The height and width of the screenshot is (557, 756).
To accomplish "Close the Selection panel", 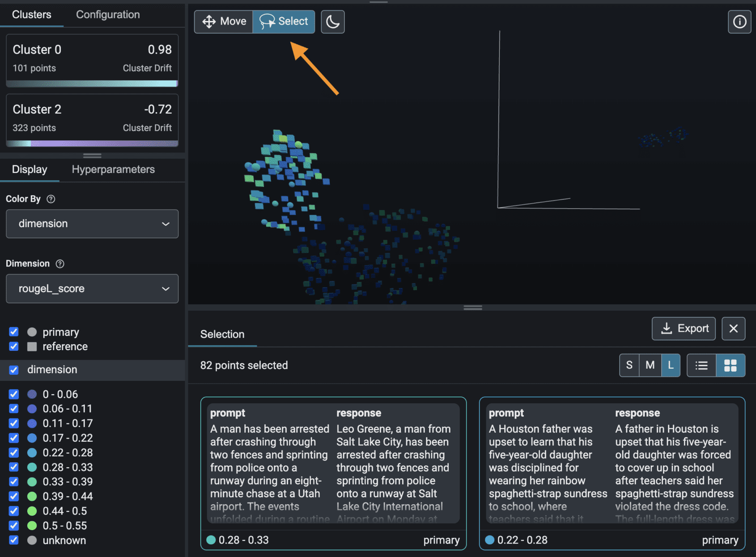I will coord(733,329).
